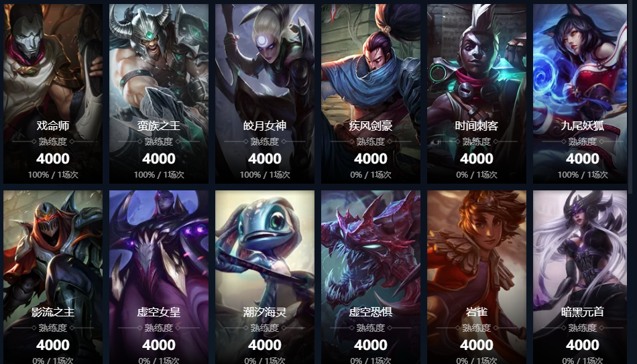The width and height of the screenshot is (637, 364).
Task: Select the 影流之主 champion card
Action: pos(53,277)
